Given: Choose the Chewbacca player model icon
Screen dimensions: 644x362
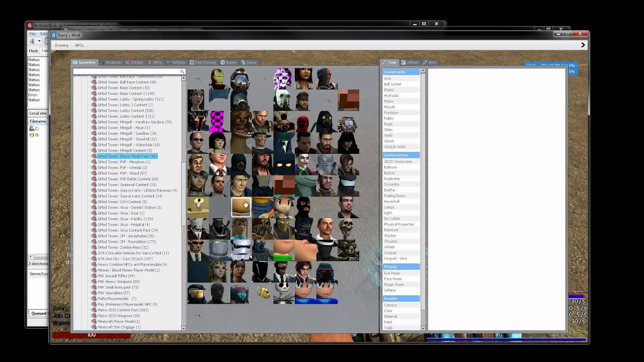Looking at the screenshot, I should pos(240,122).
